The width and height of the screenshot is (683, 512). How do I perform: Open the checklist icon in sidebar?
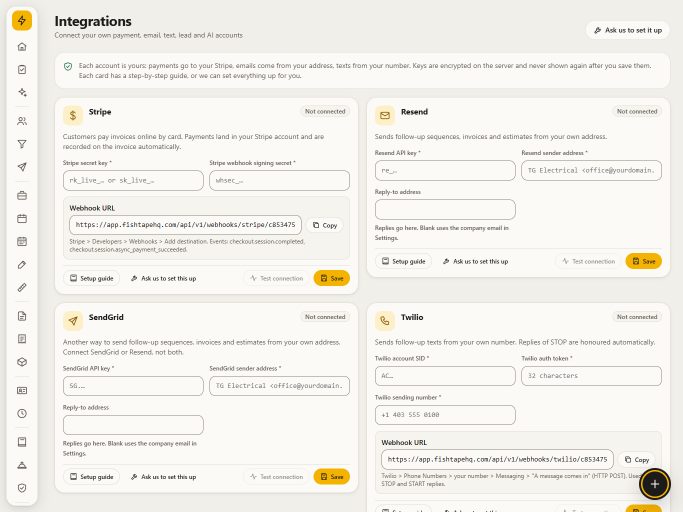click(x=22, y=70)
